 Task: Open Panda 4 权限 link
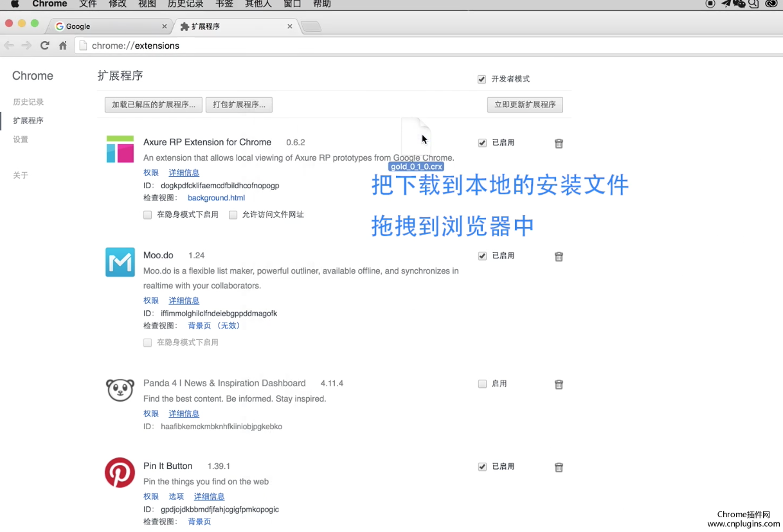(x=151, y=414)
